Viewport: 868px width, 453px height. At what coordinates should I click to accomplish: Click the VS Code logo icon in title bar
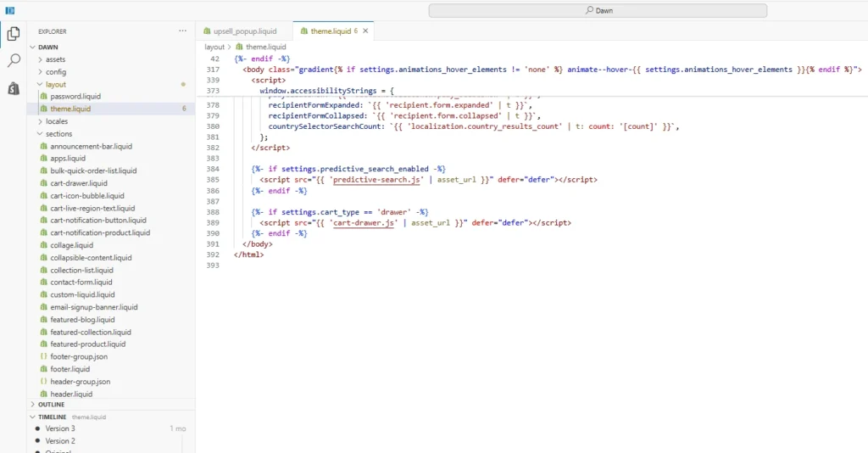click(10, 10)
